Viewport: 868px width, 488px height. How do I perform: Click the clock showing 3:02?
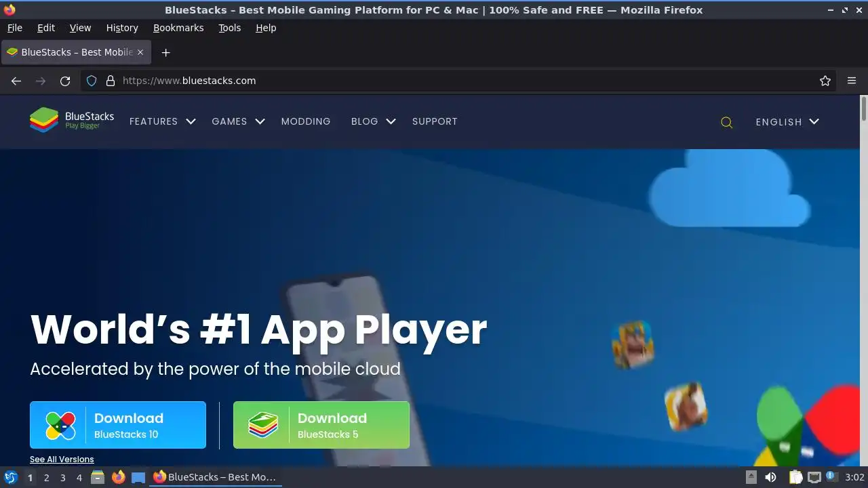pos(854,477)
